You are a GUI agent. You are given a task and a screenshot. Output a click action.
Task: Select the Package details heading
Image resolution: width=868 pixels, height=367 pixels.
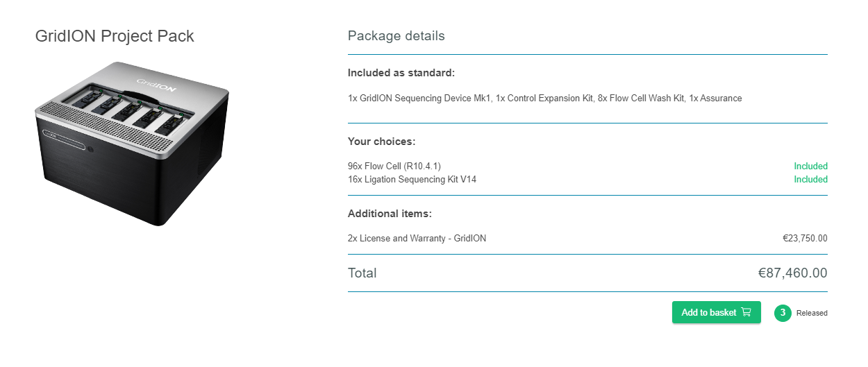click(396, 35)
